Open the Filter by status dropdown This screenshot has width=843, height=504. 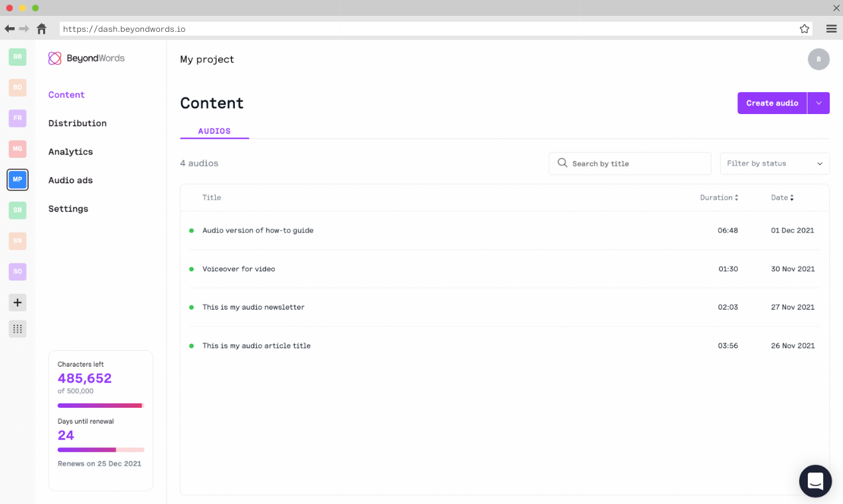[x=775, y=163]
